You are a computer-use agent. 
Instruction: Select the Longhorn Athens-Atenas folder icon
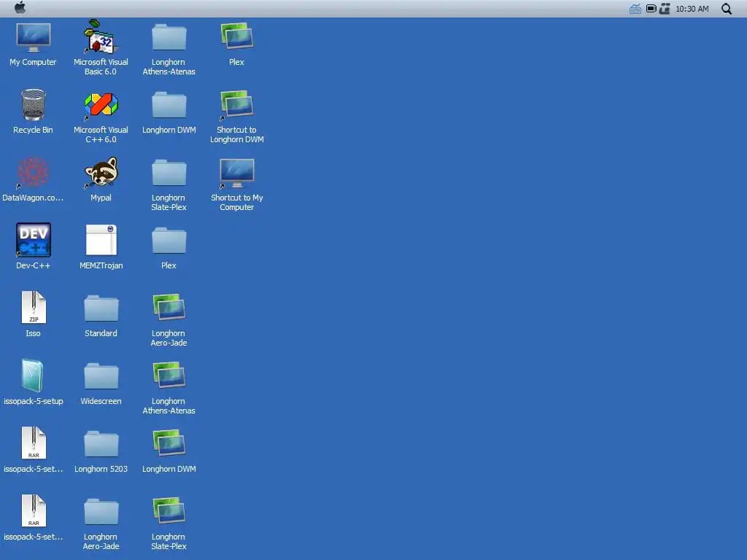click(x=169, y=38)
